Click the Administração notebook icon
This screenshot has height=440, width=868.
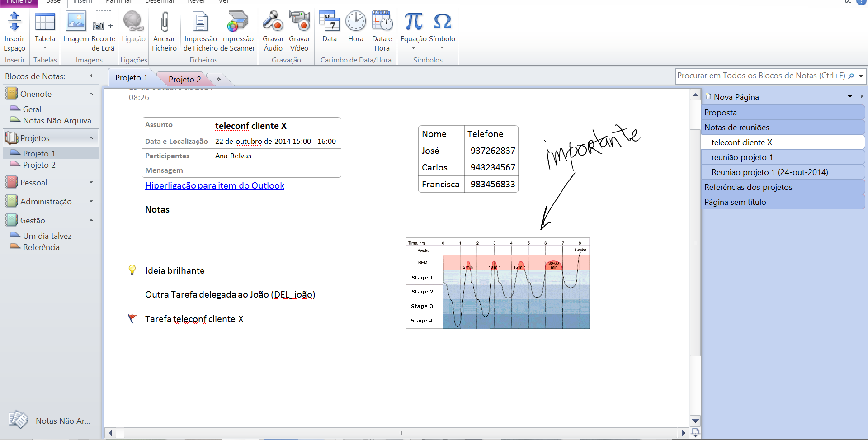11,201
